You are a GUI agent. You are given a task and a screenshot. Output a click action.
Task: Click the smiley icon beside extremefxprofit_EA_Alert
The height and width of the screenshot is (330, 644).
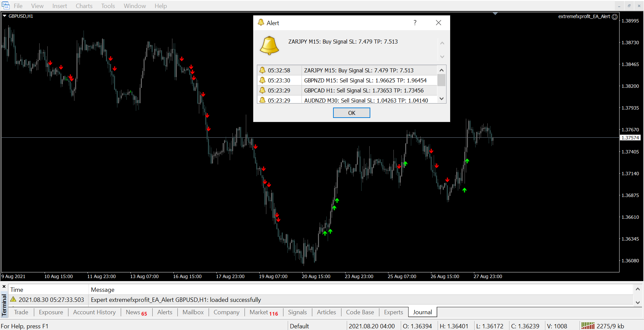(614, 17)
